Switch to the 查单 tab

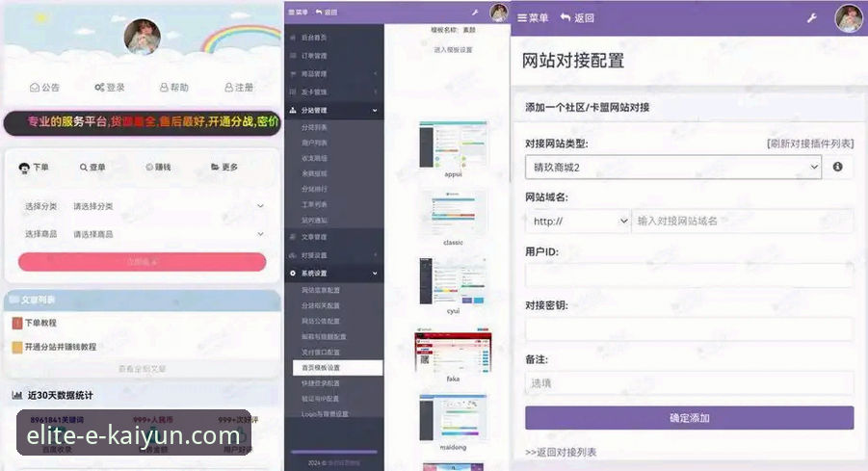pyautogui.click(x=92, y=168)
